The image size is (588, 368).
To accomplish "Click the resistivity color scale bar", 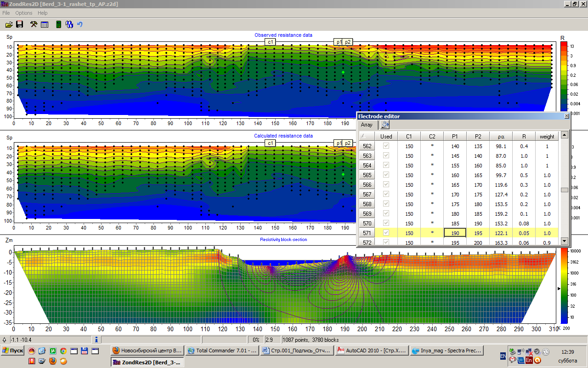I will (x=564, y=285).
